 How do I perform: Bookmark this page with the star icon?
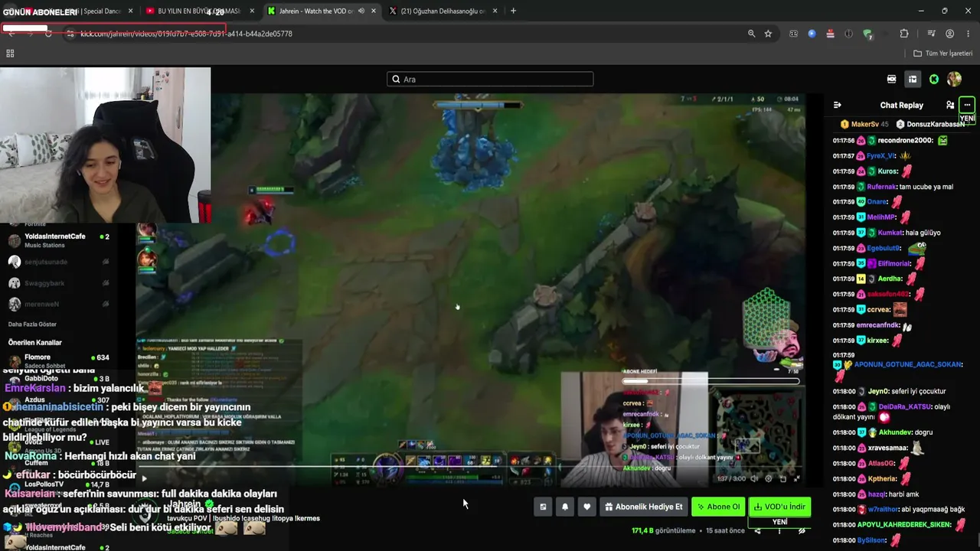coord(768,34)
